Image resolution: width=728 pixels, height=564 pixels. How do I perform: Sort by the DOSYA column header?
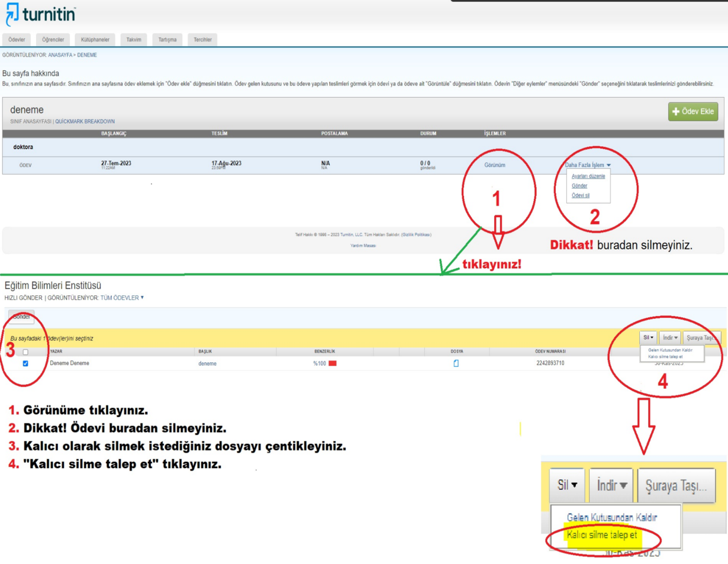(x=456, y=352)
